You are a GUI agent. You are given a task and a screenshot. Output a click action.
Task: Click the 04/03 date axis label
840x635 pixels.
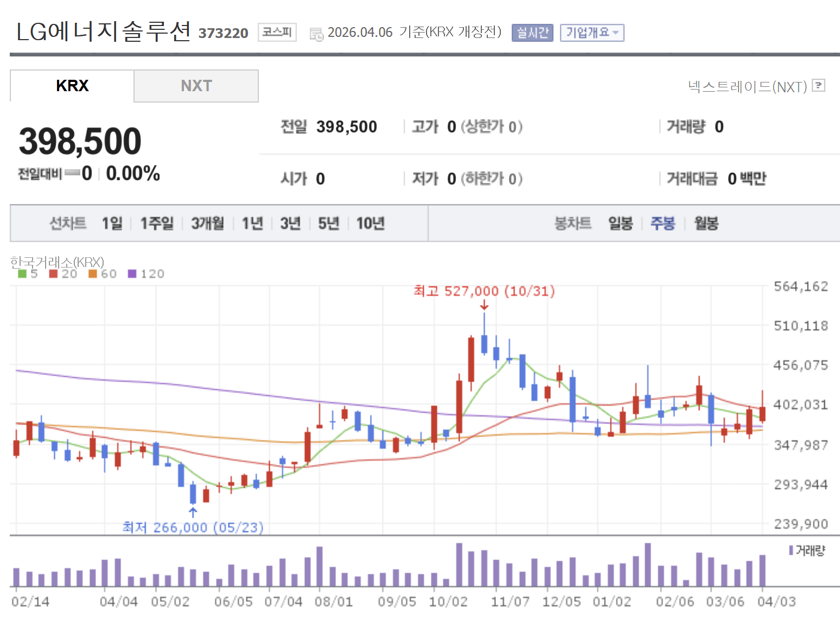(777, 601)
